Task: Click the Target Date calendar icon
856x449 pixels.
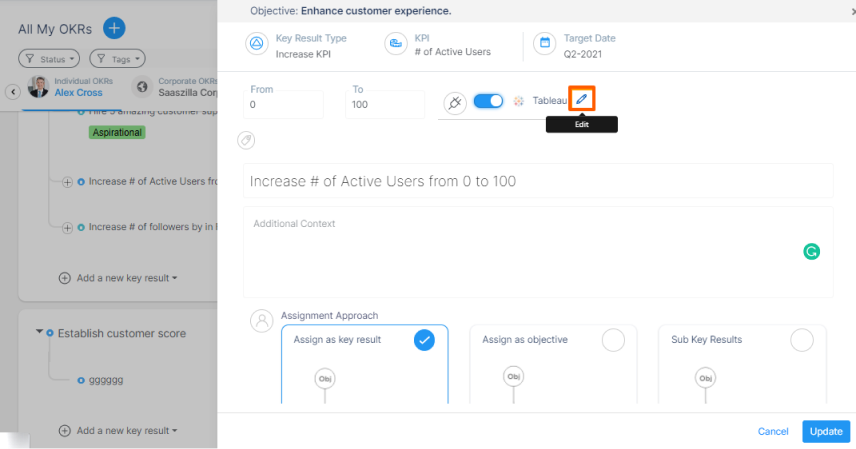Action: pyautogui.click(x=545, y=43)
